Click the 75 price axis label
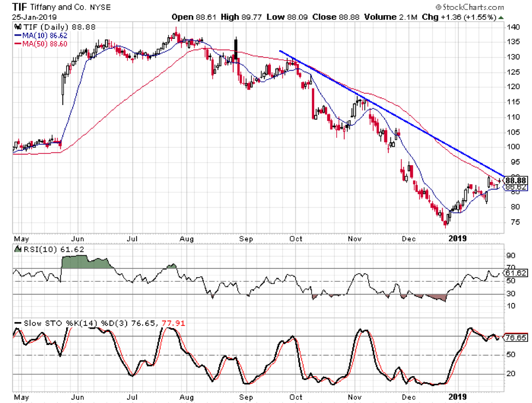 [515, 222]
